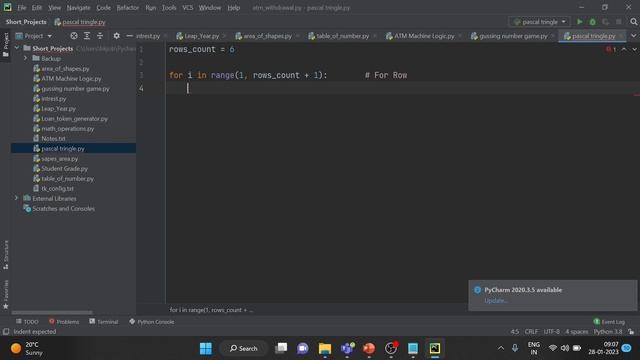640x360 pixels.
Task: Open the Problems tool window
Action: [64, 322]
